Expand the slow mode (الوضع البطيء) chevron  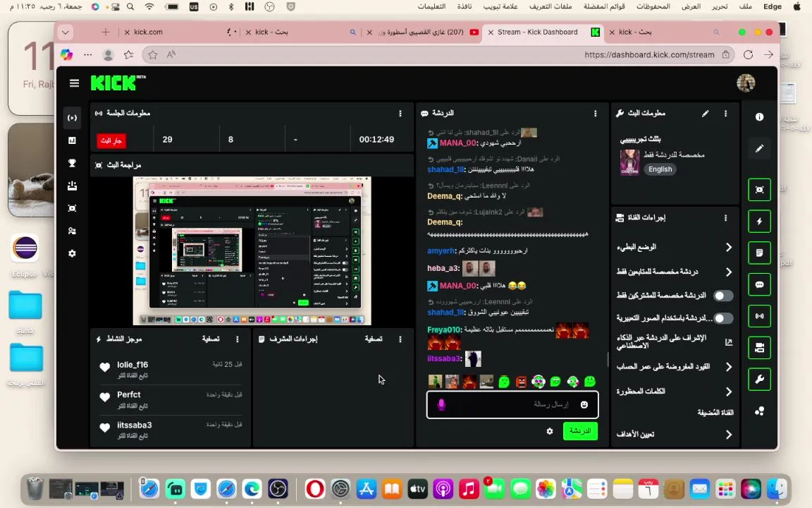coord(729,247)
